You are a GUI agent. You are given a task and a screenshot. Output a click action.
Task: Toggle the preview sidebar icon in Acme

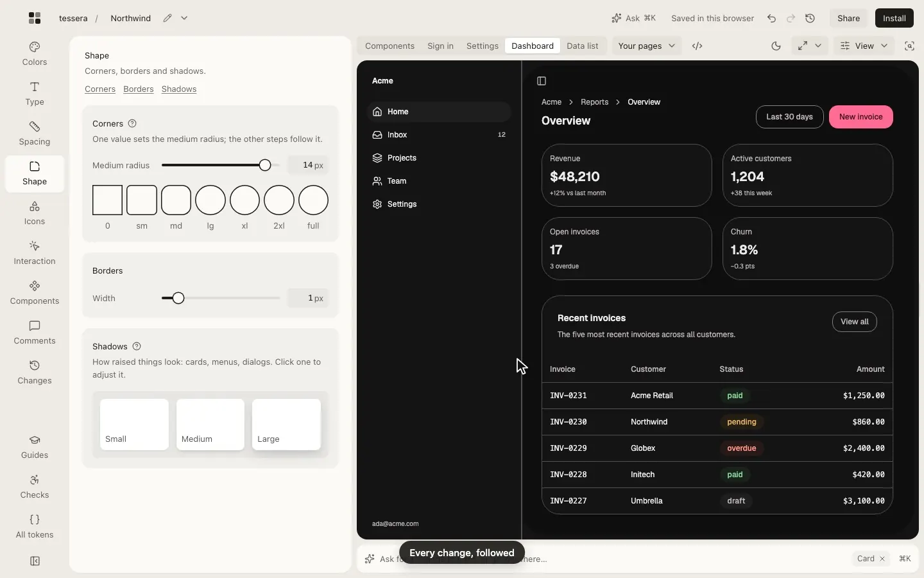coord(542,81)
